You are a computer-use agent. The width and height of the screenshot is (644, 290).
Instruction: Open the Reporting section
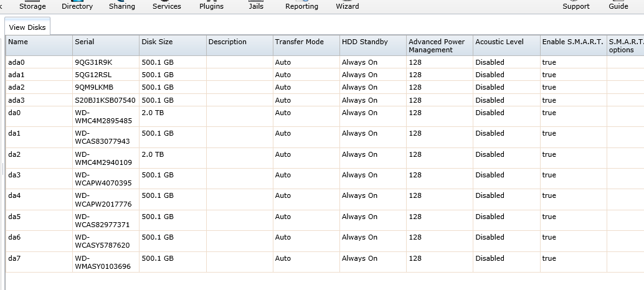coord(301,6)
